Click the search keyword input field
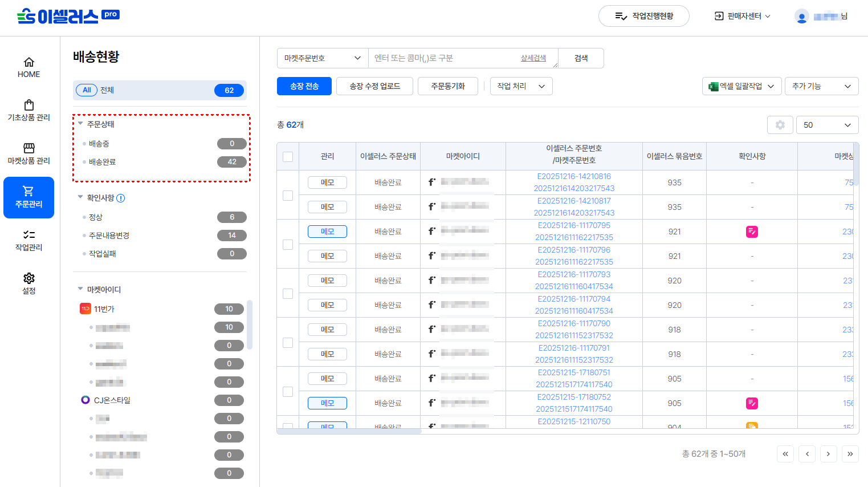The image size is (868, 487). [x=445, y=58]
